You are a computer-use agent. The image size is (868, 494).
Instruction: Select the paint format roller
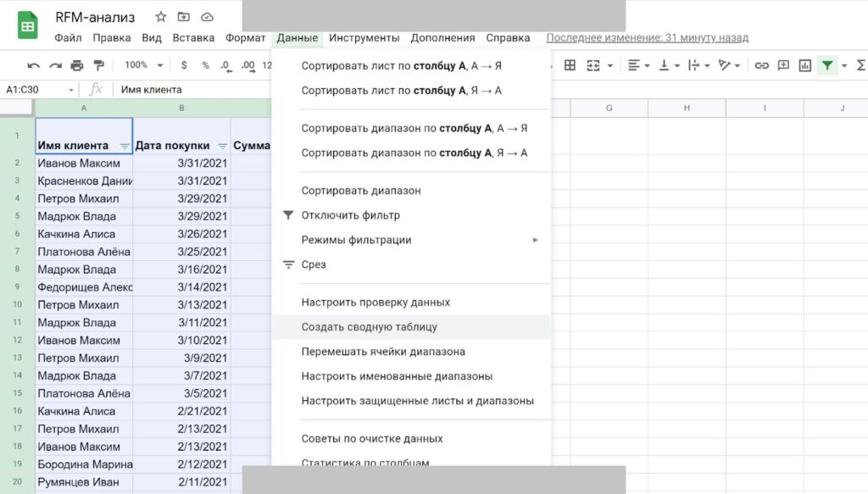coord(98,65)
